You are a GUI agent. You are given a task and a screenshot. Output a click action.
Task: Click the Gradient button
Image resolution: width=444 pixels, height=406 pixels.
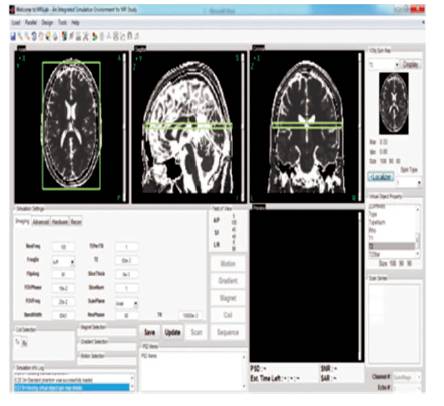pyautogui.click(x=228, y=281)
